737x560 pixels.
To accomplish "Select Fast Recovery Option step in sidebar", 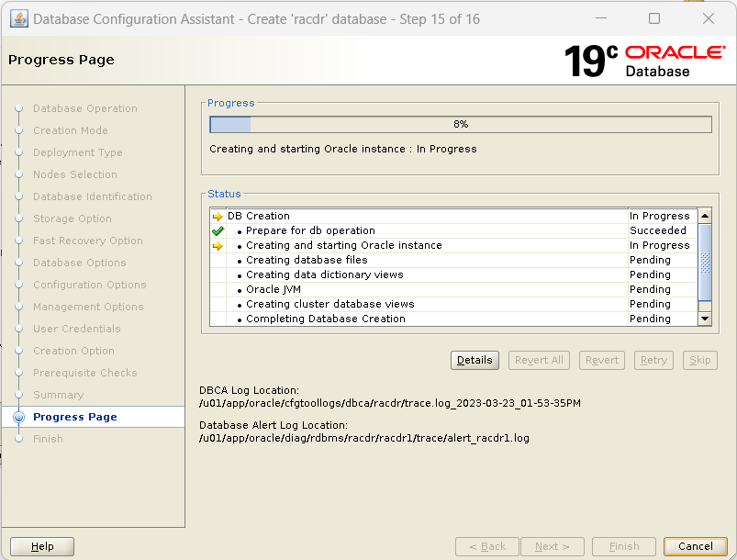I will pos(88,241).
